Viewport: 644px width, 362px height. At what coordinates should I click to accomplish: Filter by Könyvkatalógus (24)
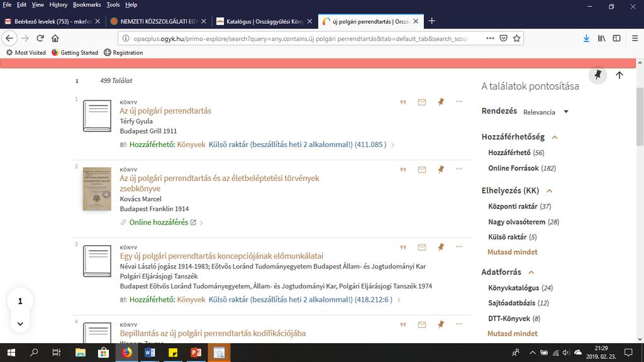coord(520,288)
